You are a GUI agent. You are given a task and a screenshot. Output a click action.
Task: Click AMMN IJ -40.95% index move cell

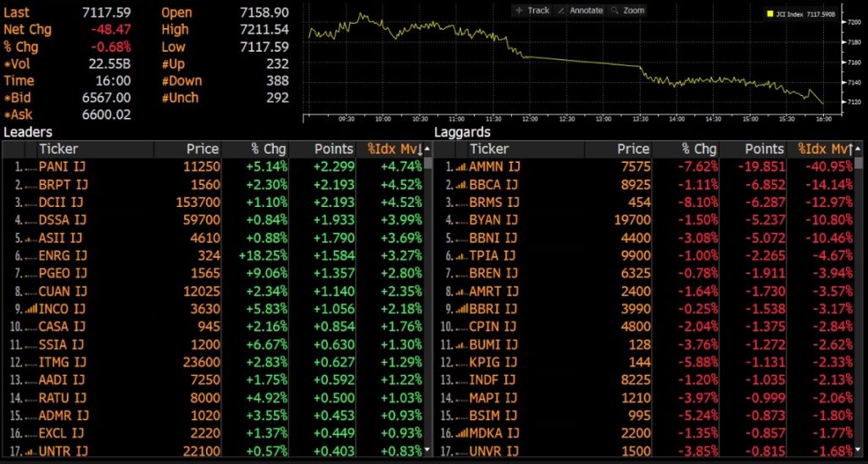pyautogui.click(x=829, y=166)
